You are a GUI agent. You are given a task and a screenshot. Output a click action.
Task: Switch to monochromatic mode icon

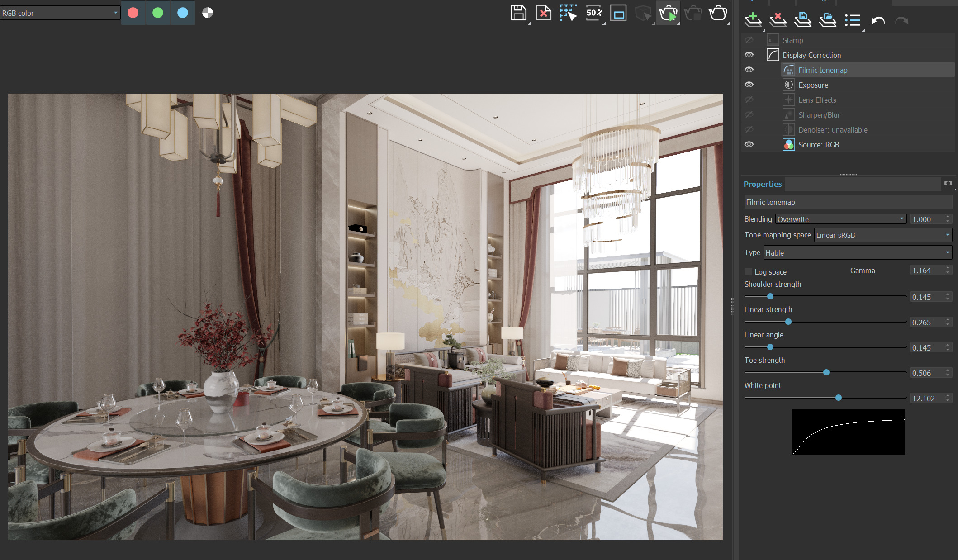(208, 13)
